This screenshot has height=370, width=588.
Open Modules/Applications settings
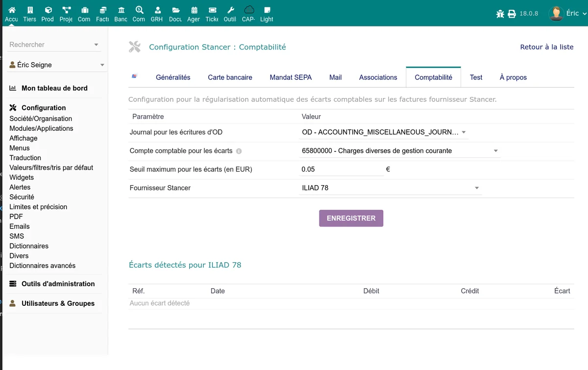(41, 128)
